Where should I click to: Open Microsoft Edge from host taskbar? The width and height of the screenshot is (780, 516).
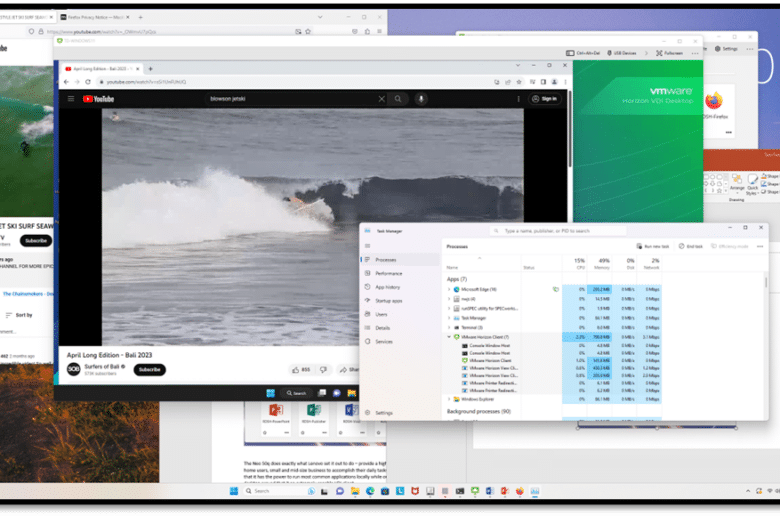click(x=370, y=491)
